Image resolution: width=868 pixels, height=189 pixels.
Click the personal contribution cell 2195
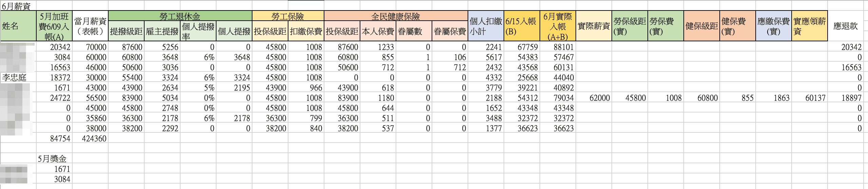pyautogui.click(x=234, y=88)
